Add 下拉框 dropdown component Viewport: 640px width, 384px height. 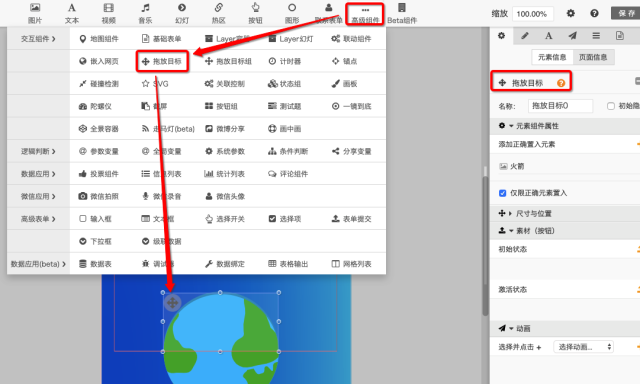click(x=95, y=241)
